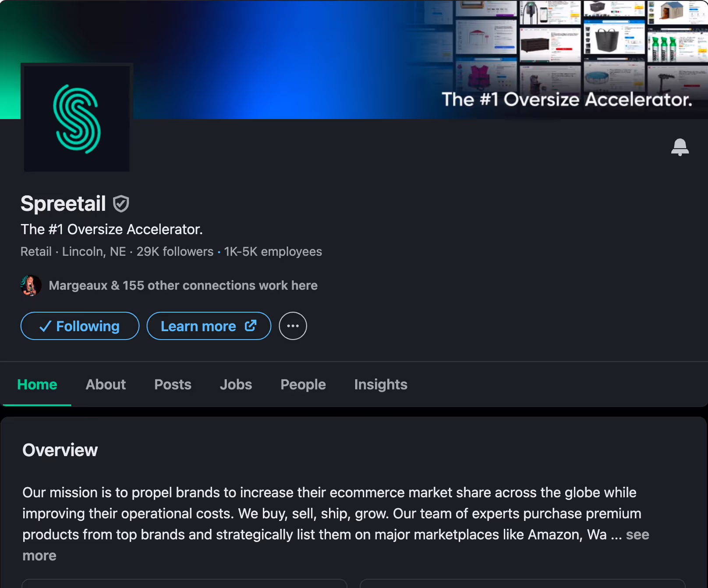Click the 29K followers text
Image resolution: width=708 pixels, height=588 pixels.
click(x=175, y=251)
